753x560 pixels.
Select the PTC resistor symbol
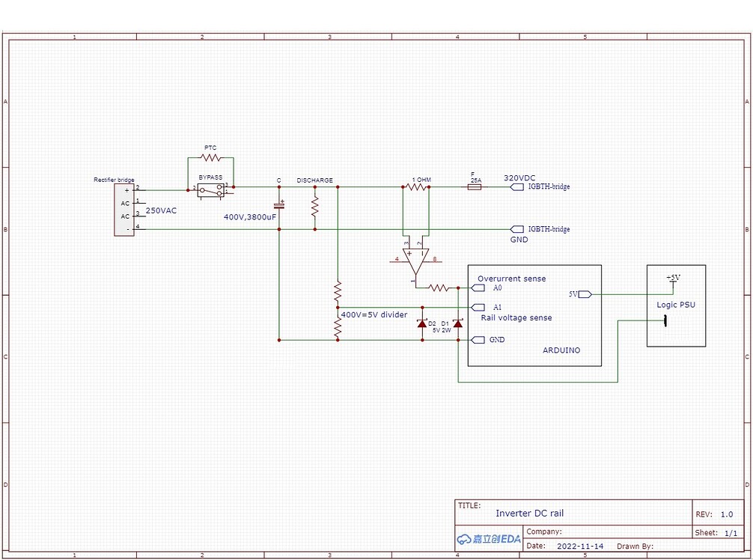tap(210, 158)
